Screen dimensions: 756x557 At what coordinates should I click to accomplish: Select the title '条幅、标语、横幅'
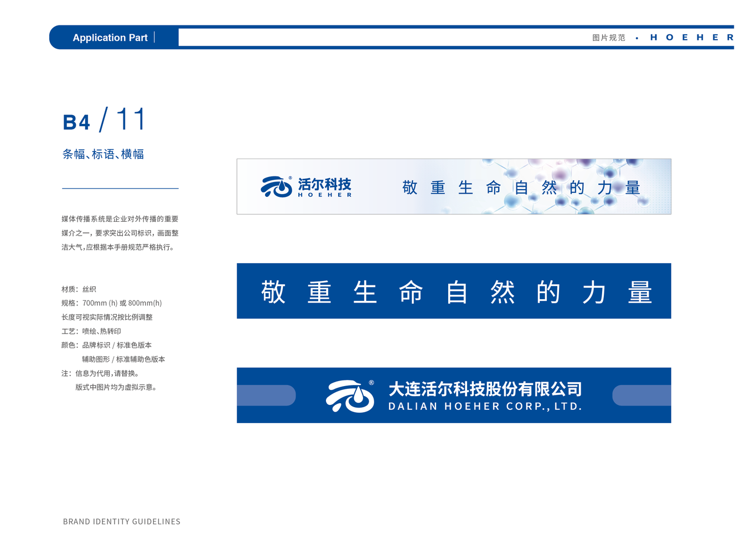(103, 154)
